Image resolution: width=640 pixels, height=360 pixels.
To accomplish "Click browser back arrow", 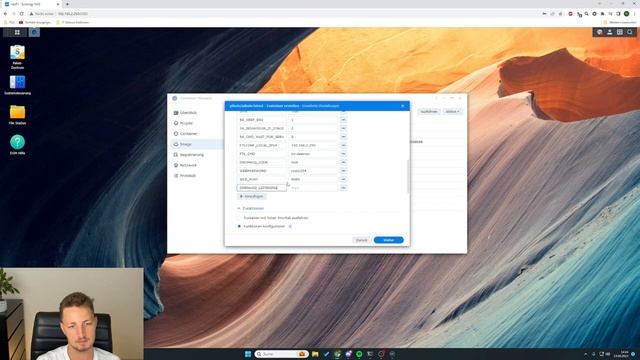I will [x=5, y=13].
